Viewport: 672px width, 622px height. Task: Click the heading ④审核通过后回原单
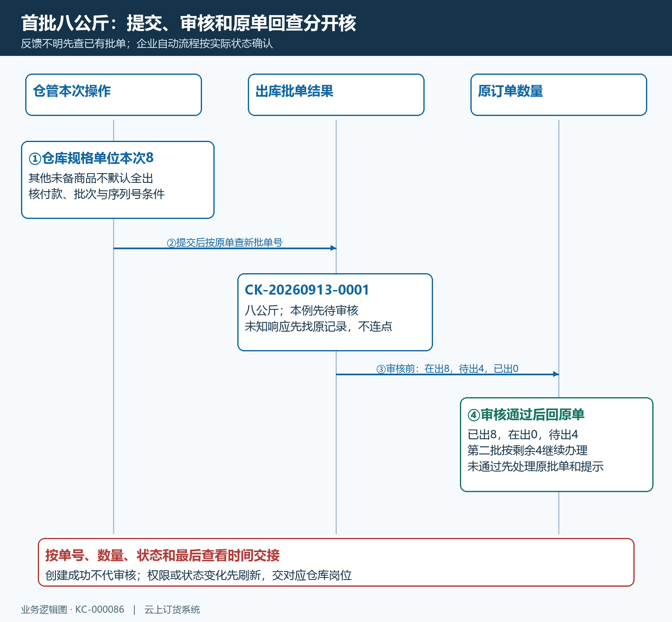(x=526, y=415)
